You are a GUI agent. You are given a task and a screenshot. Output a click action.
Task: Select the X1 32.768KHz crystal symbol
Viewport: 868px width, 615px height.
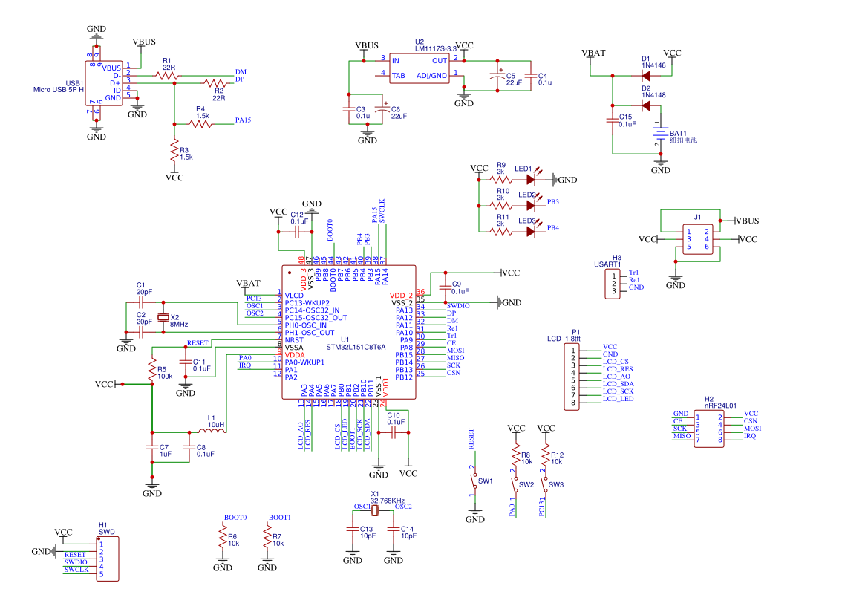[375, 511]
